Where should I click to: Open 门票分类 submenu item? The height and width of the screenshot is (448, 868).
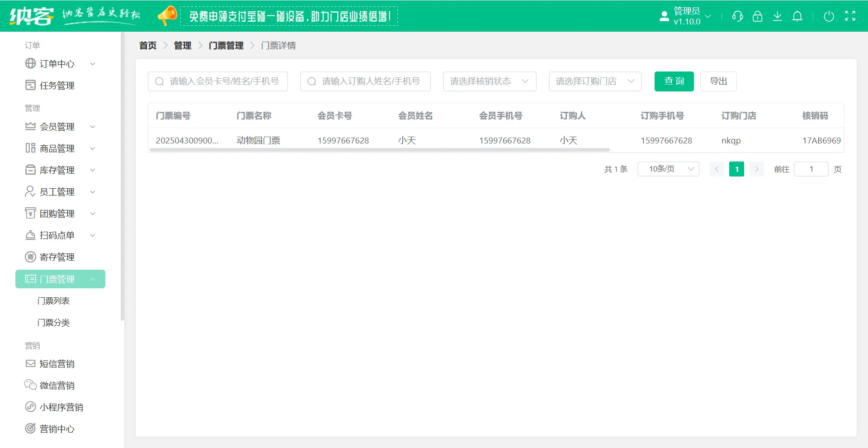(53, 323)
